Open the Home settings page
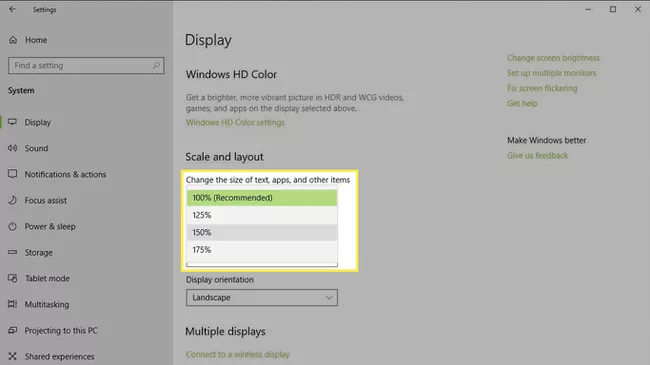This screenshot has height=365, width=650. point(36,40)
